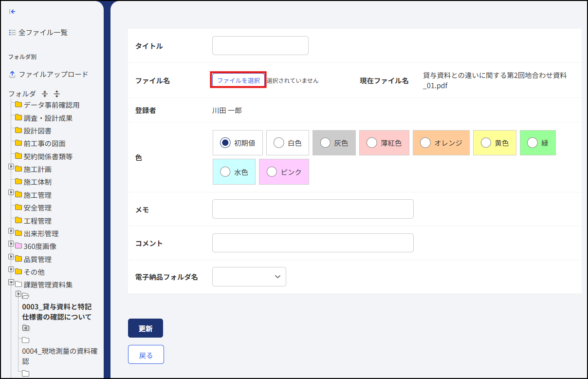Click the 安全管理 folder icon
The height and width of the screenshot is (379, 588).
tap(18, 208)
